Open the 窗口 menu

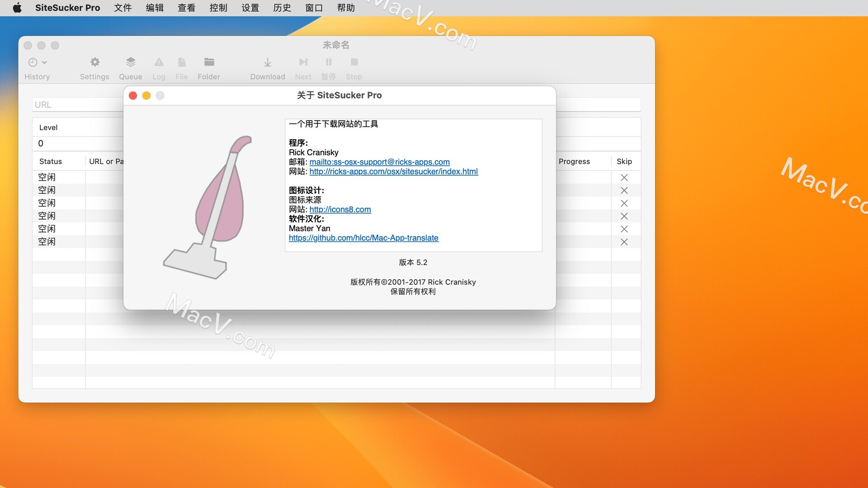(x=314, y=8)
